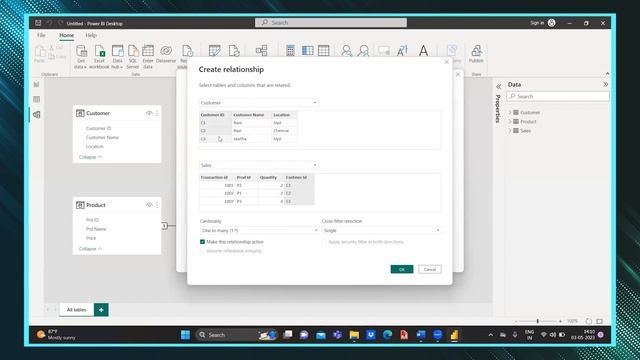Switch to Model view in left sidebar

pos(36,115)
